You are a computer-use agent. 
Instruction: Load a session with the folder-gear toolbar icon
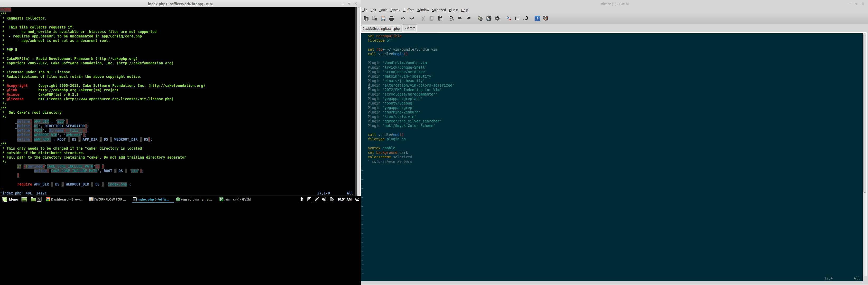tap(480, 18)
